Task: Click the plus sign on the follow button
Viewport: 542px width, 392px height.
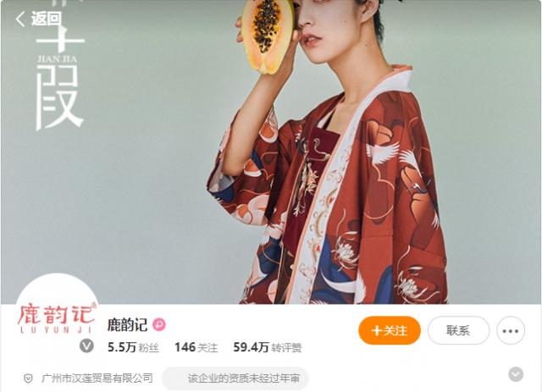Action: 376,331
